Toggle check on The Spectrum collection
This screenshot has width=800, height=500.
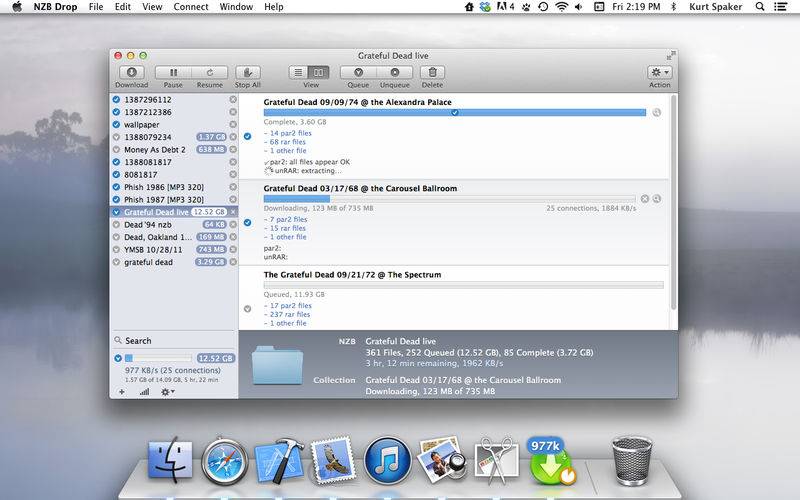point(247,308)
